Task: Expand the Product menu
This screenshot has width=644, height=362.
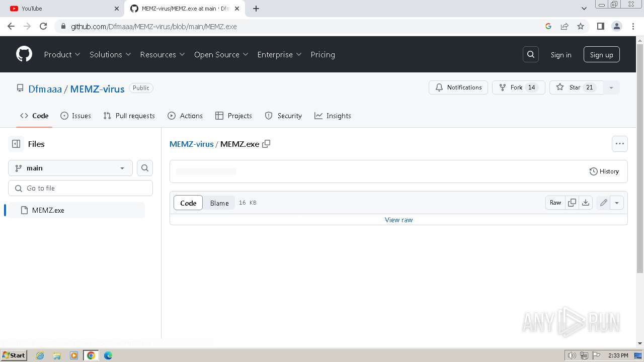Action: pos(62,54)
